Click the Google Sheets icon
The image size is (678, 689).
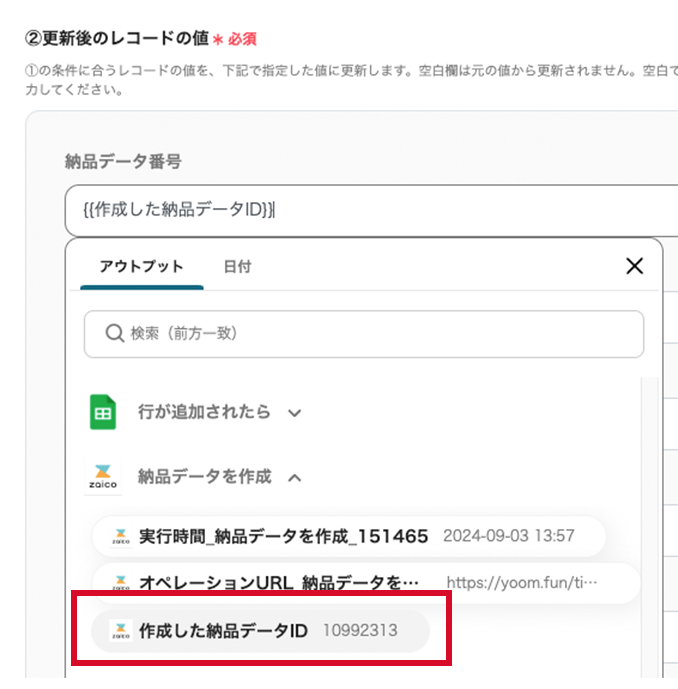point(103,412)
